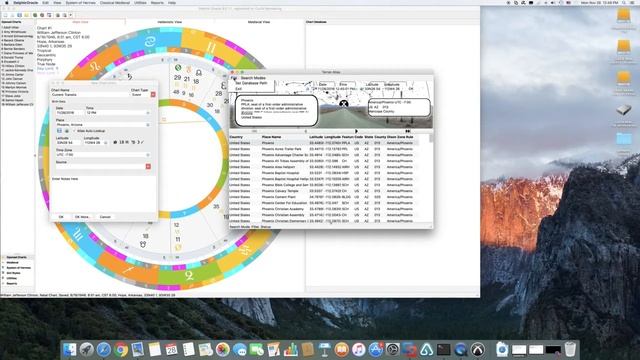640x360 pixels.
Task: Open Photos app in the dock
Action: pyautogui.click(x=222, y=350)
